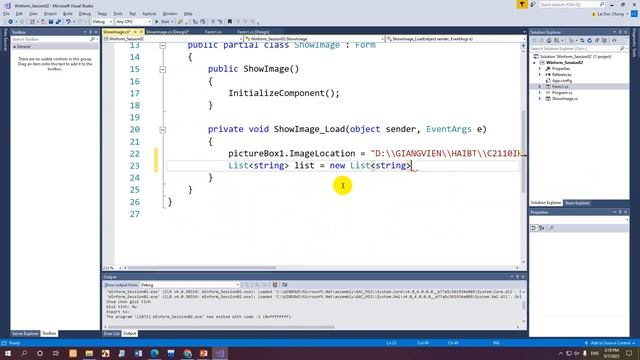Open the Build menu

coord(68,13)
